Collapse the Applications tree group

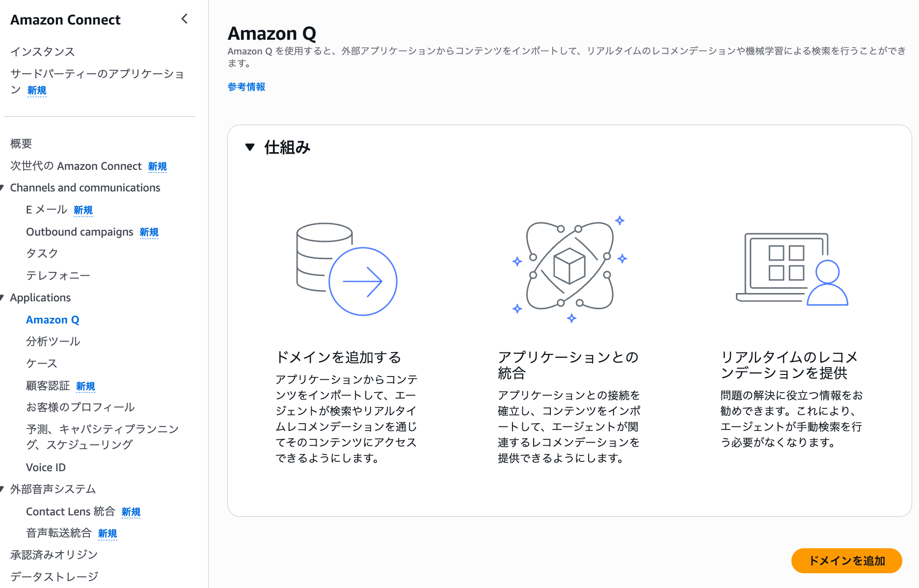(x=2, y=297)
